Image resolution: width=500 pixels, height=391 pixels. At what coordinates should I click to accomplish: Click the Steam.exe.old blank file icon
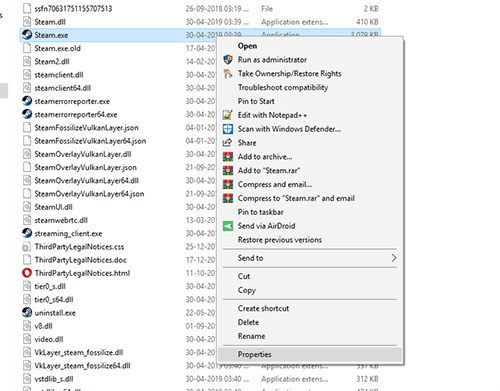[x=27, y=48]
